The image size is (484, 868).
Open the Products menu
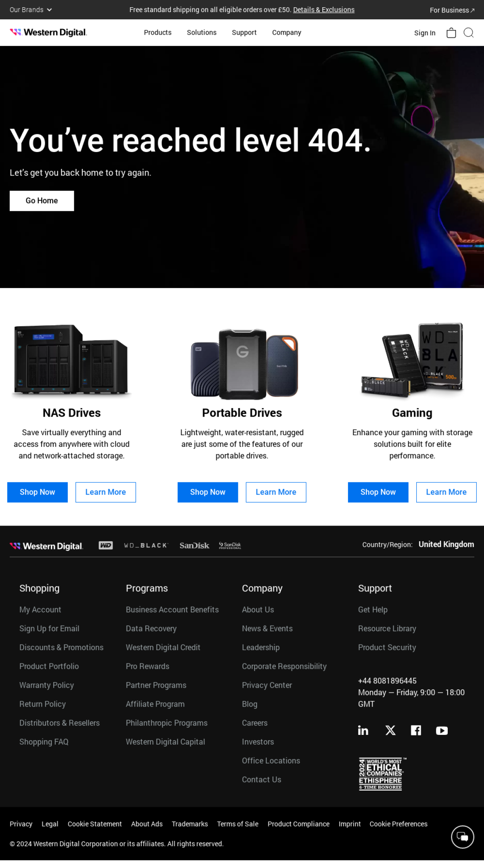click(x=158, y=33)
